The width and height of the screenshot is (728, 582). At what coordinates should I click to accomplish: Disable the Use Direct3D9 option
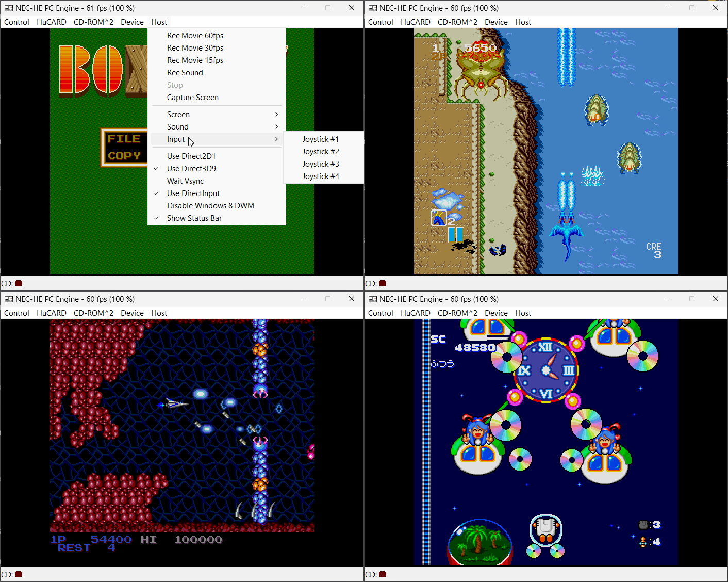(x=191, y=169)
